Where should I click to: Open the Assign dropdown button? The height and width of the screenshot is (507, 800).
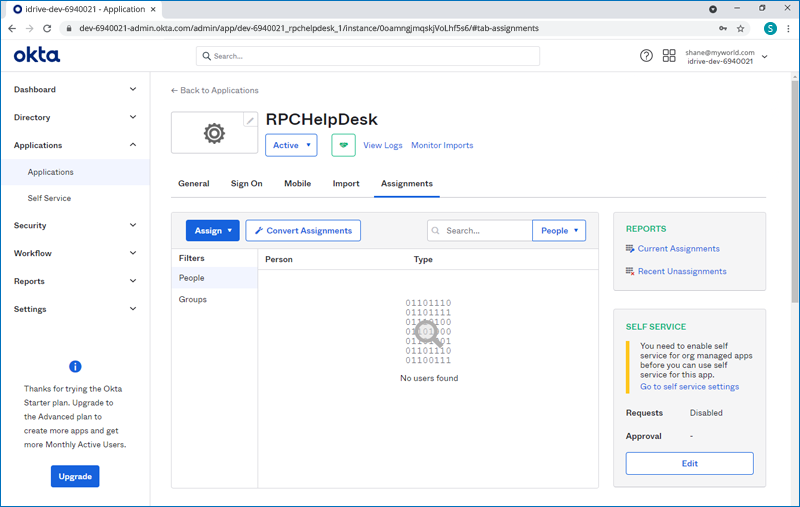tap(212, 231)
